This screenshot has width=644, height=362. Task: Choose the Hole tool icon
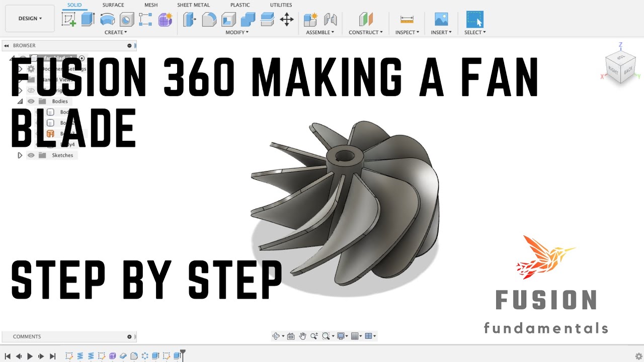[x=127, y=20]
